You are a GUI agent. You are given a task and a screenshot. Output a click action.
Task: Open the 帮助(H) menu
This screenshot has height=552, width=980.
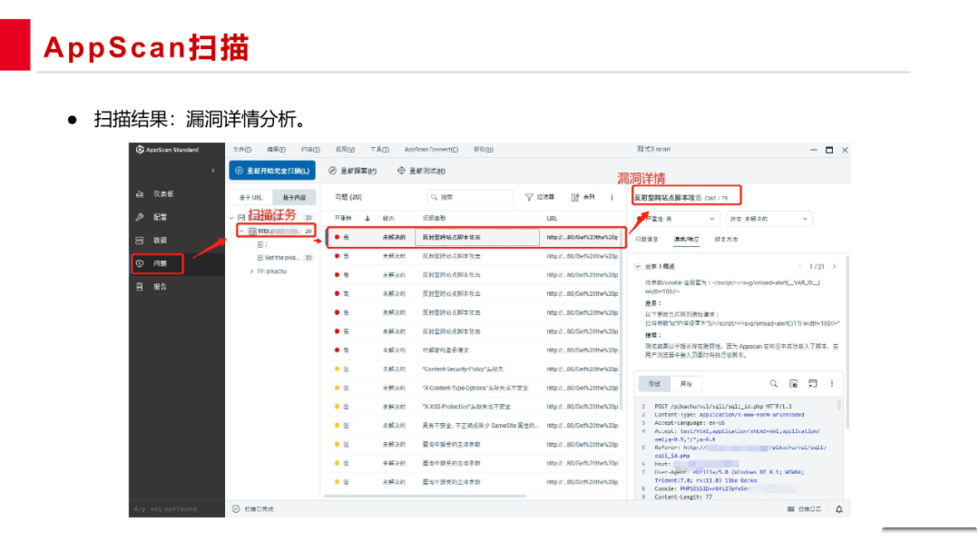(483, 150)
